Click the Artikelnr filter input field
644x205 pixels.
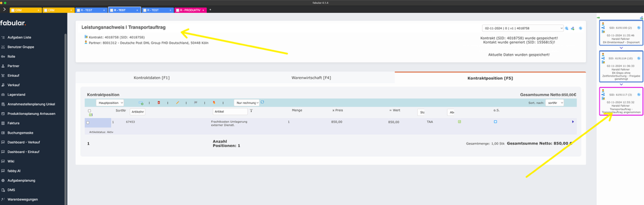coord(137,112)
